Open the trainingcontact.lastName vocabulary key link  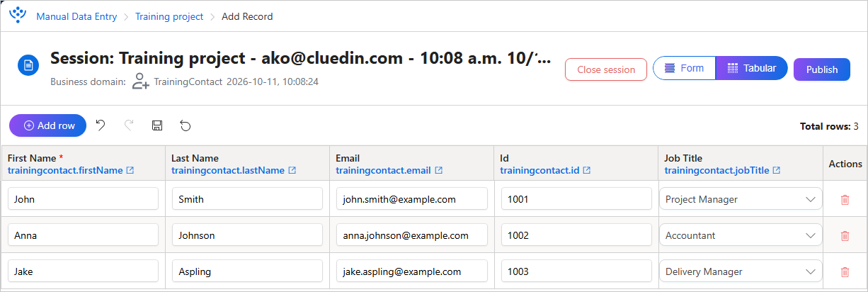tap(228, 171)
